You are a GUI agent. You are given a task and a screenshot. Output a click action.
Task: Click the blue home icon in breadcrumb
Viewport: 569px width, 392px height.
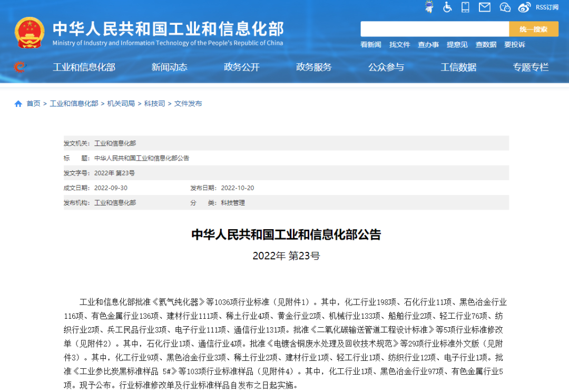[x=18, y=104]
